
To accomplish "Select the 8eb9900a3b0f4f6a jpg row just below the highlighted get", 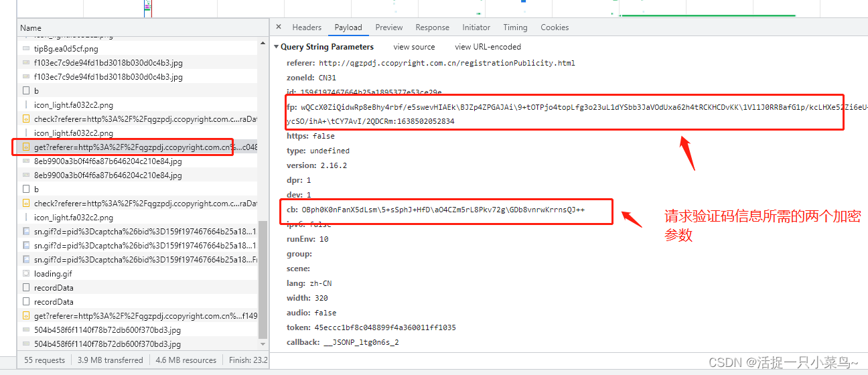I will tap(137, 161).
